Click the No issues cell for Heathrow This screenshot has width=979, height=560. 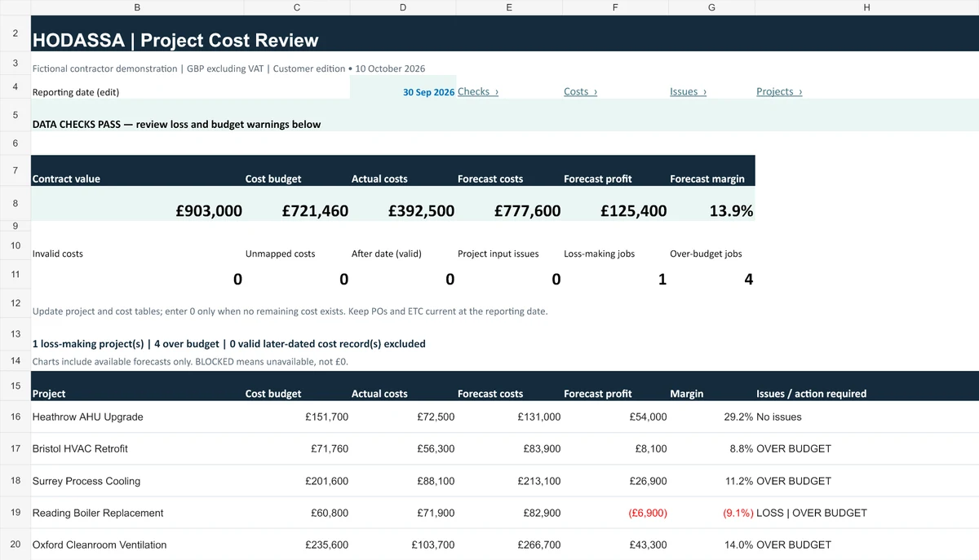pyautogui.click(x=779, y=417)
